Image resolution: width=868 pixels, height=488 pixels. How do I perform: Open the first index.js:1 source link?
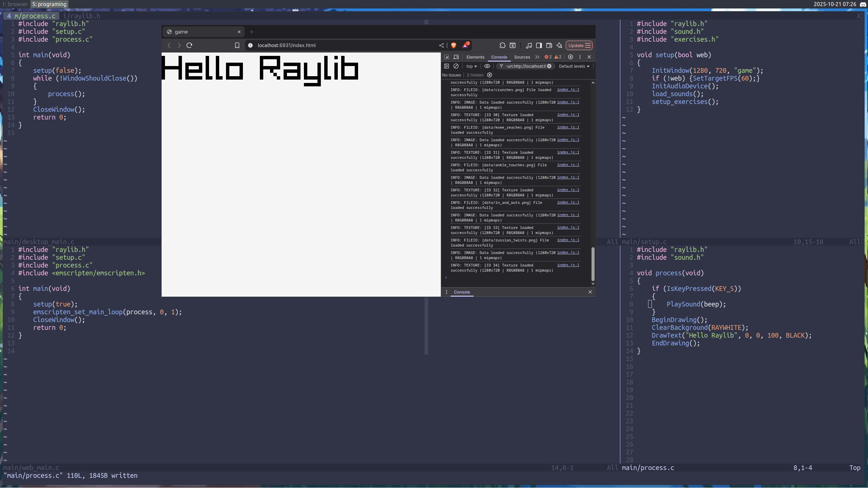(x=568, y=90)
